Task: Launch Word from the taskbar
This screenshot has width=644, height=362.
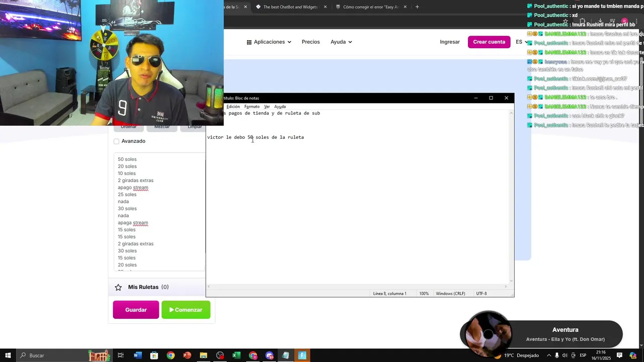Action: tap(137, 355)
